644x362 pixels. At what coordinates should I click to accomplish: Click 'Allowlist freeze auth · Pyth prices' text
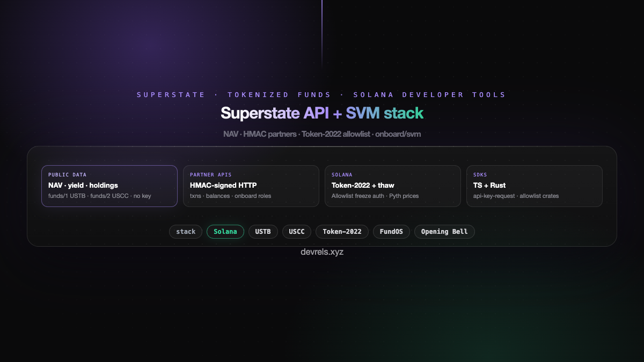click(x=375, y=196)
